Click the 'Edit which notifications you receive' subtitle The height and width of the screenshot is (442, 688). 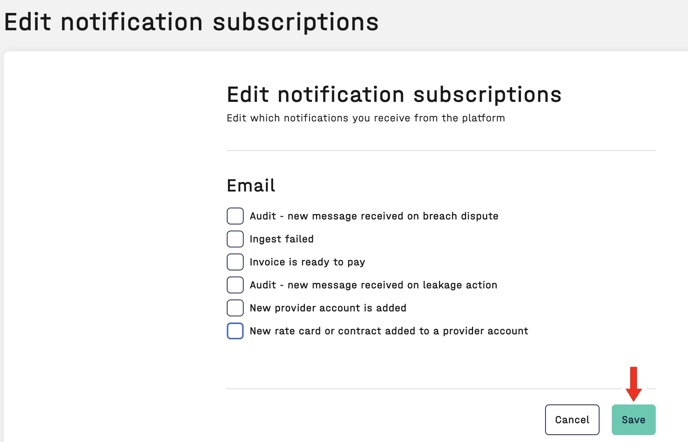(x=366, y=118)
